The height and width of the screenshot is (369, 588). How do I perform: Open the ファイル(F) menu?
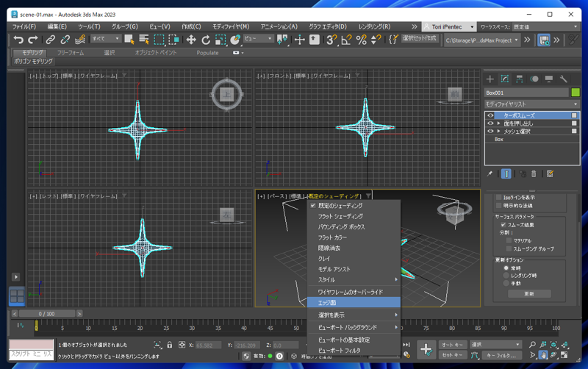[24, 26]
